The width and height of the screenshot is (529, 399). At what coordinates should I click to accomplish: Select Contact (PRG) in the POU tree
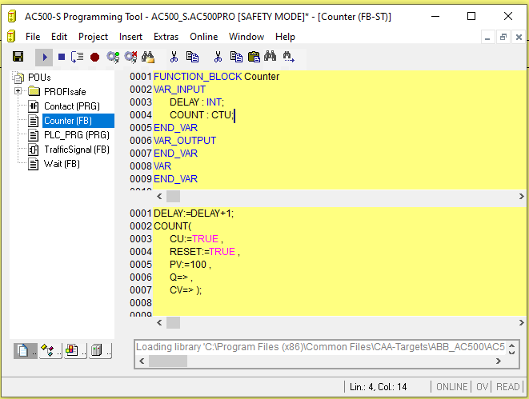pyautogui.click(x=72, y=106)
